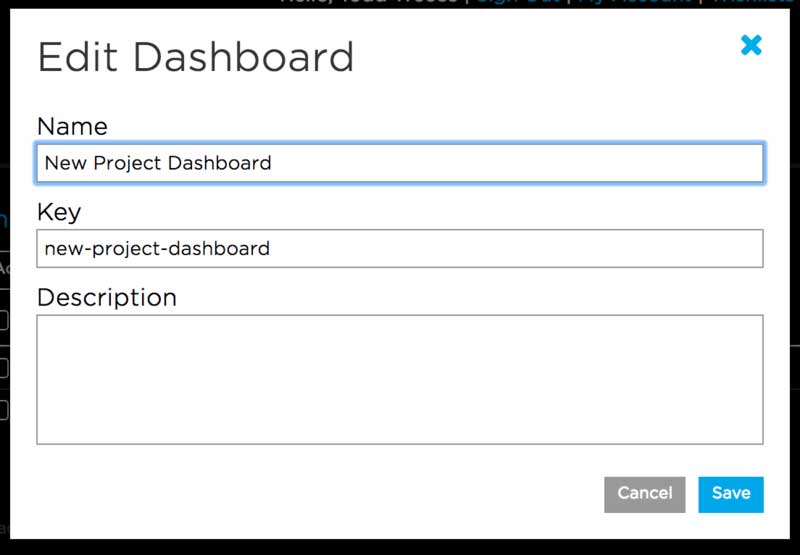
Task: Click the Edit Dashboard dialog heading
Action: pos(196,57)
